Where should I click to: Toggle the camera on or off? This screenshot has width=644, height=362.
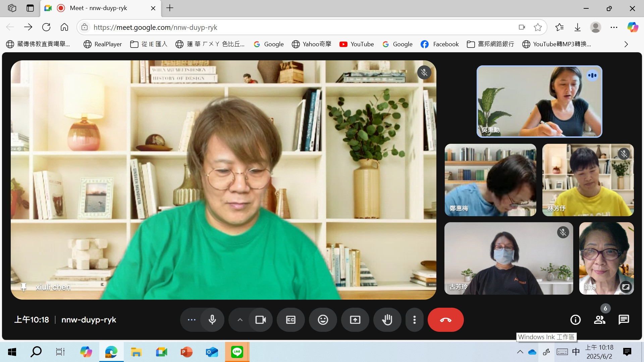[x=260, y=320]
